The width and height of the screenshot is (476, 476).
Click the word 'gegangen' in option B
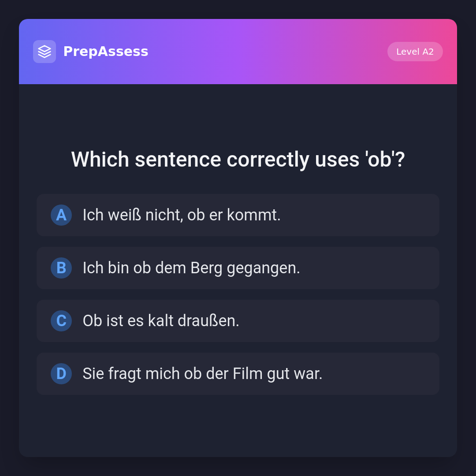click(x=263, y=268)
